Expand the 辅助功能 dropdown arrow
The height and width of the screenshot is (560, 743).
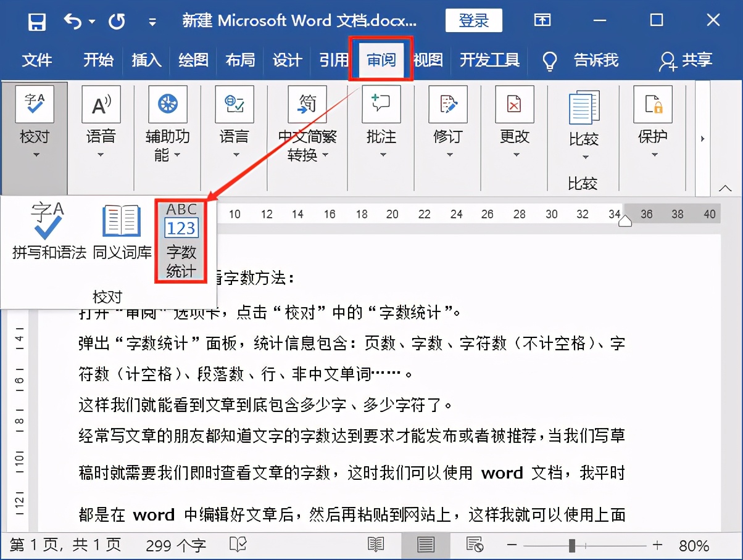(177, 155)
